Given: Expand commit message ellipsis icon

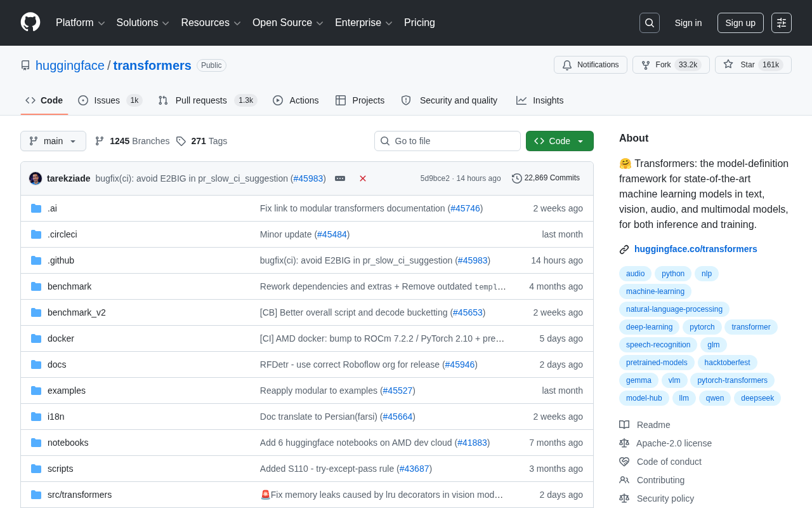Looking at the screenshot, I should coord(340,178).
